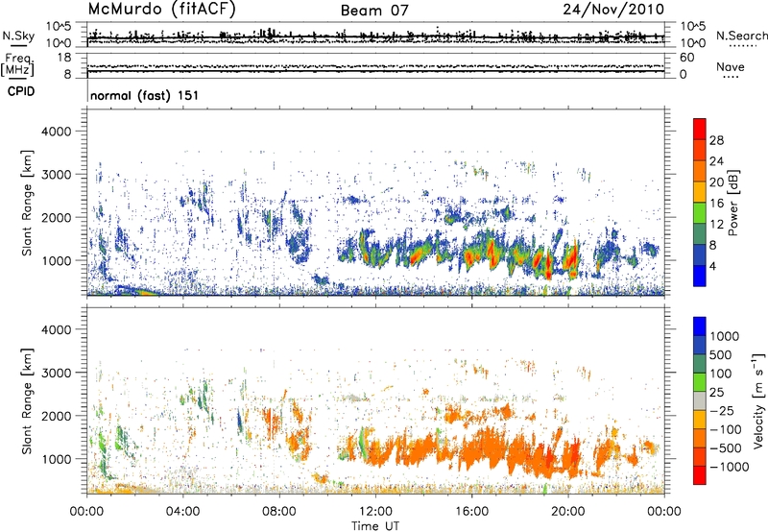768x532 pixels.
Task: Click the normal (fast) 151 mode text
Action: (x=145, y=95)
